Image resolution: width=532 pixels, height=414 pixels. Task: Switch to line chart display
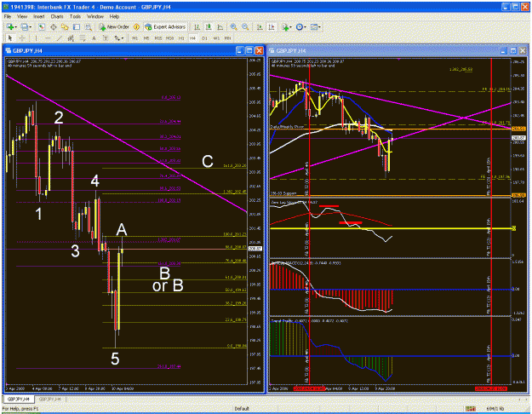coord(220,26)
